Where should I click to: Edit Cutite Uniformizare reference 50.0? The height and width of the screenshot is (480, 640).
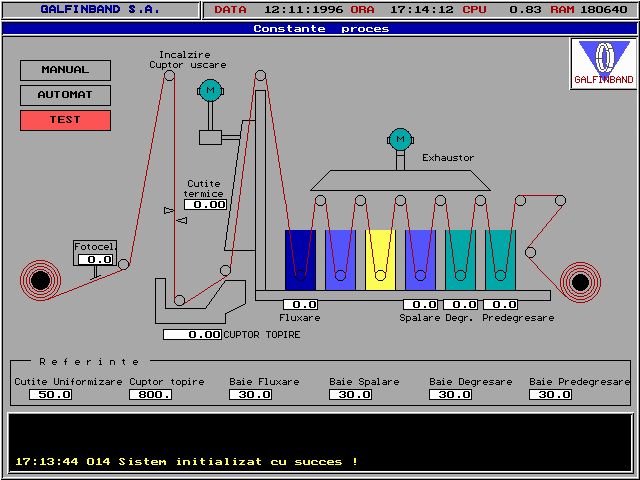51,395
